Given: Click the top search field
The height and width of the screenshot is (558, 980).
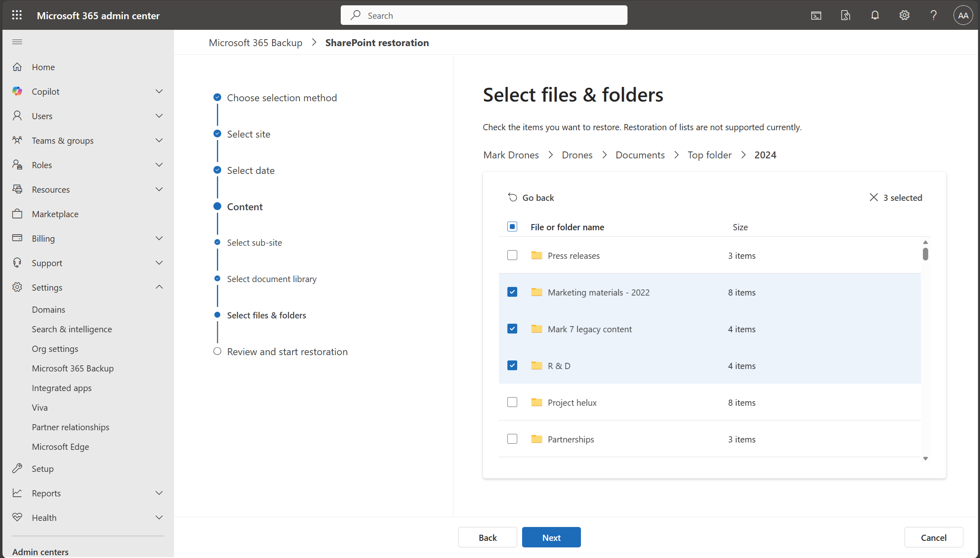Looking at the screenshot, I should point(483,15).
